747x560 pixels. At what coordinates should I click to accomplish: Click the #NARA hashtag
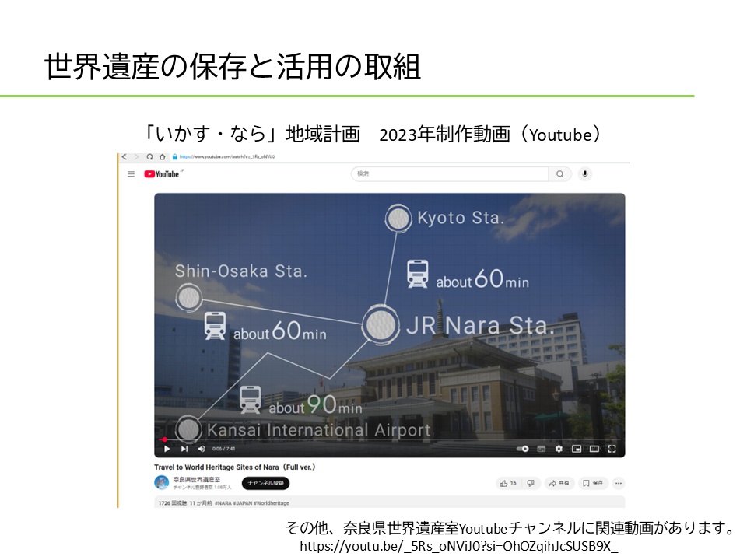(223, 503)
